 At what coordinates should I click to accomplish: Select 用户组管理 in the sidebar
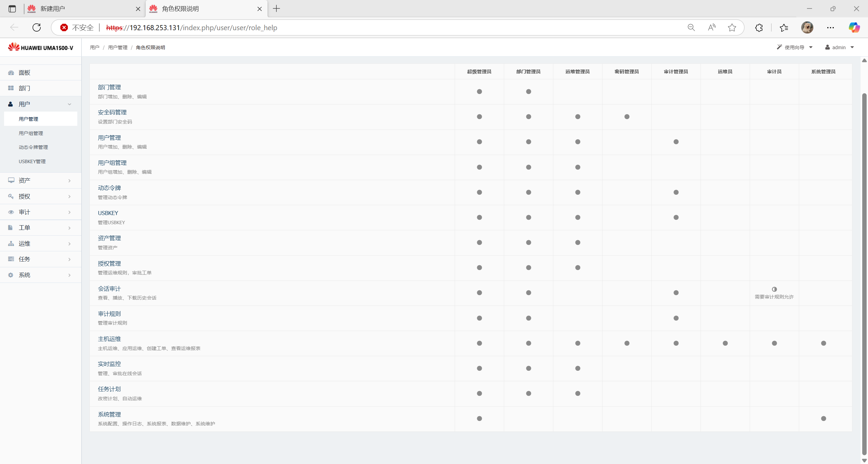31,133
